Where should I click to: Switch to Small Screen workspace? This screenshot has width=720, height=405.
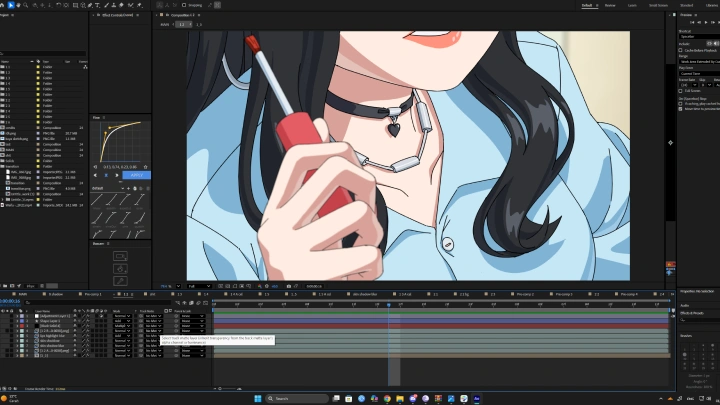point(658,5)
